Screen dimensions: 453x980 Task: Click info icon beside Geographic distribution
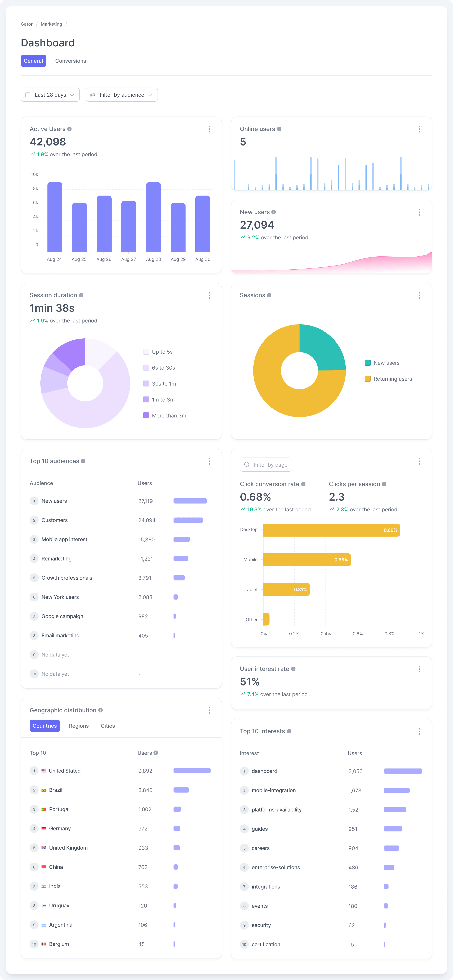(x=100, y=710)
